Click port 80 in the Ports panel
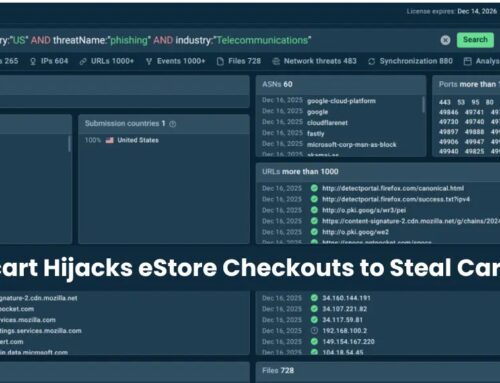The height and width of the screenshot is (383, 500). (490, 102)
